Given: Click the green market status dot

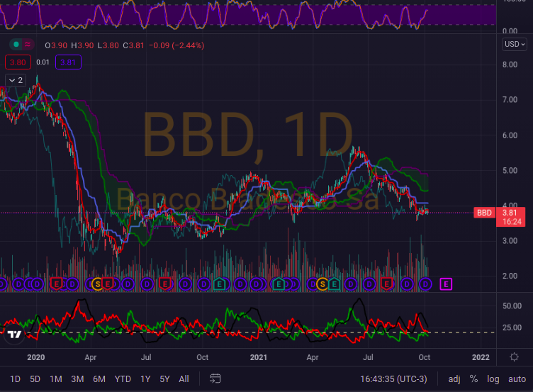Looking at the screenshot, I should click(x=15, y=45).
